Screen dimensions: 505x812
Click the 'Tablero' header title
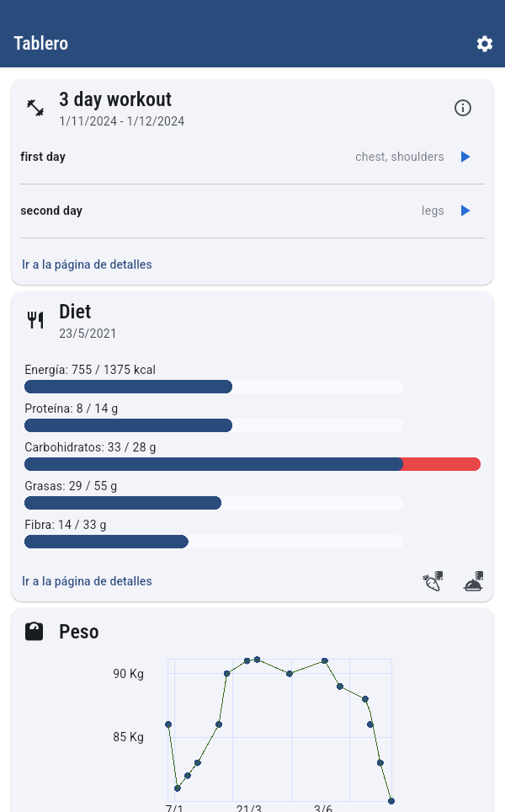(41, 44)
